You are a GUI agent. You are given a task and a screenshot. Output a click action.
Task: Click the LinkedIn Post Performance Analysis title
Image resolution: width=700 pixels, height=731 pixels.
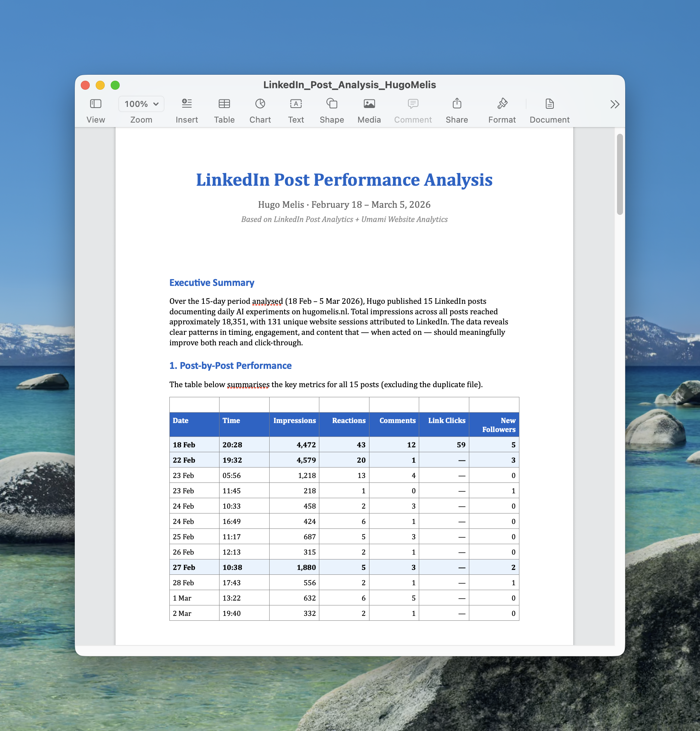[x=344, y=180]
